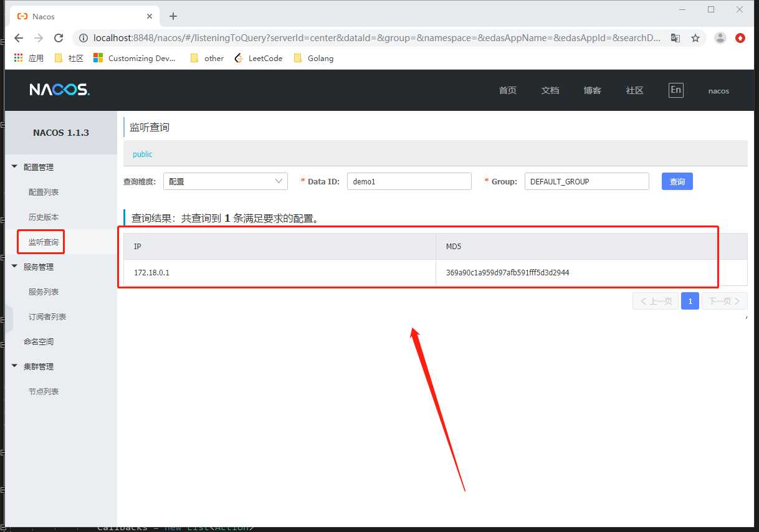Open the LeetCode bookmark
Viewport: 759px width, 532px height.
[259, 58]
